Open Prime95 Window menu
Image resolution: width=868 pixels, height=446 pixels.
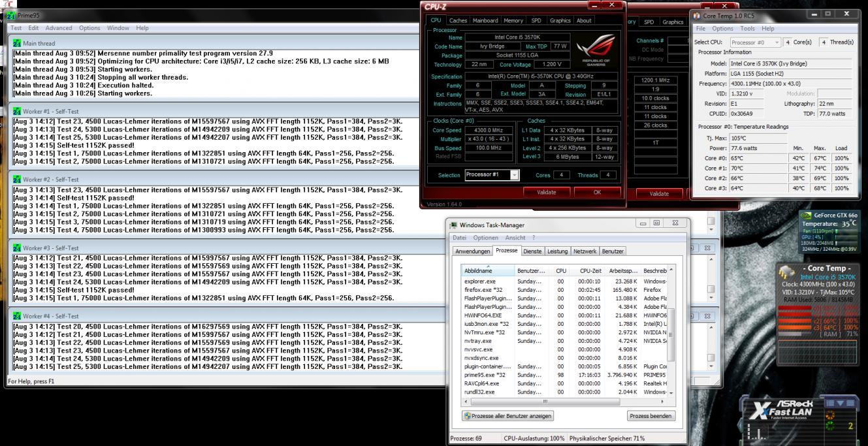click(x=118, y=28)
